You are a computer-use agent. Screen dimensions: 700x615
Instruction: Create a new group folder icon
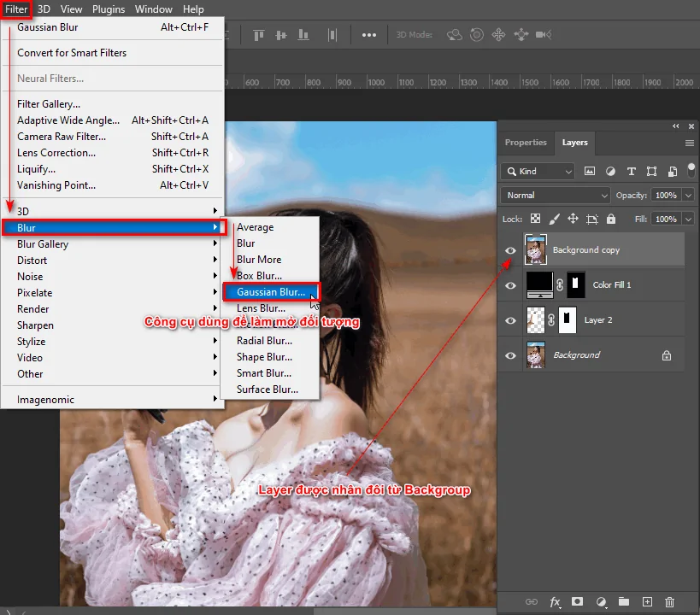(x=624, y=602)
